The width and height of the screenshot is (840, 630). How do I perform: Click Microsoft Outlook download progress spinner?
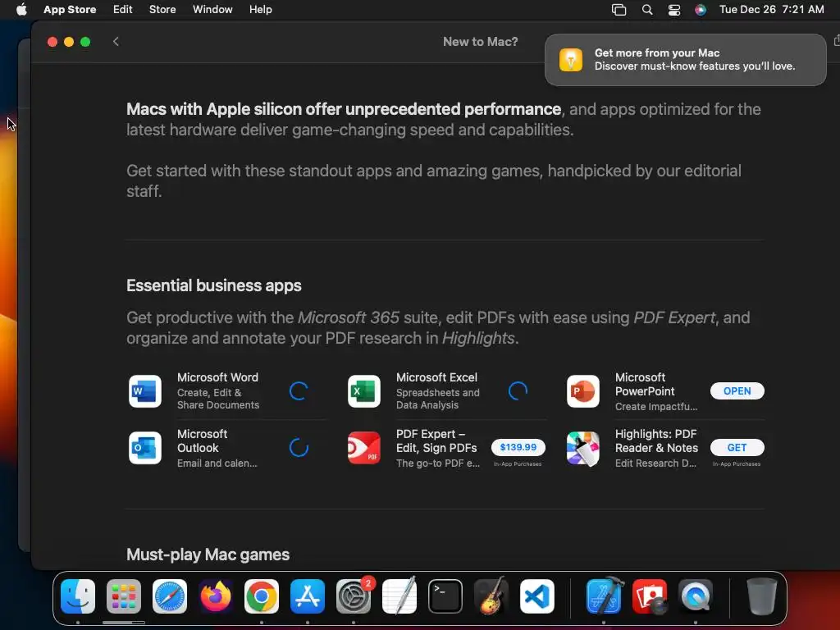299,448
